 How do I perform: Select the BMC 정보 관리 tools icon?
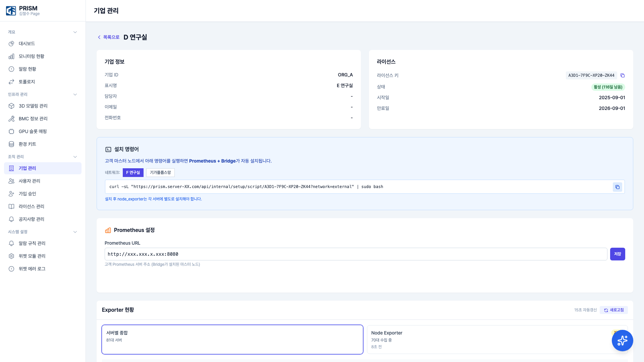pos(11,119)
